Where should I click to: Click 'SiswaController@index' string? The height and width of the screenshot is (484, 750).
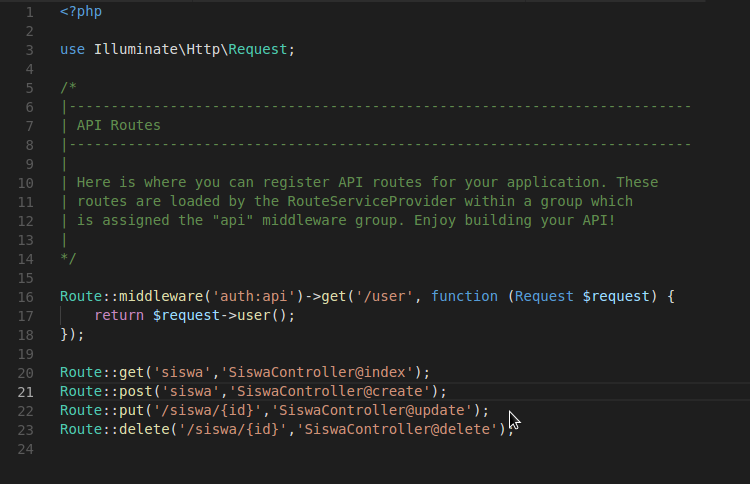click(317, 373)
